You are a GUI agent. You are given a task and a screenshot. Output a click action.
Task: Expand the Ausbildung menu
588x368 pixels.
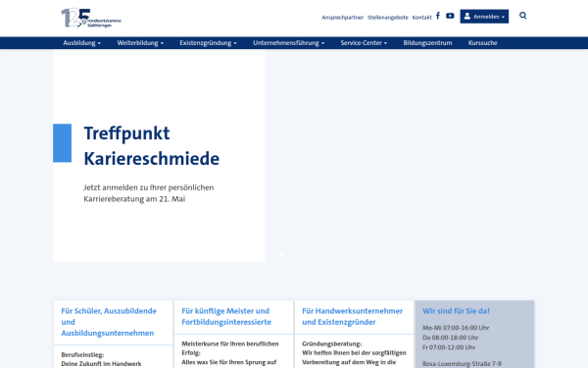(x=81, y=43)
